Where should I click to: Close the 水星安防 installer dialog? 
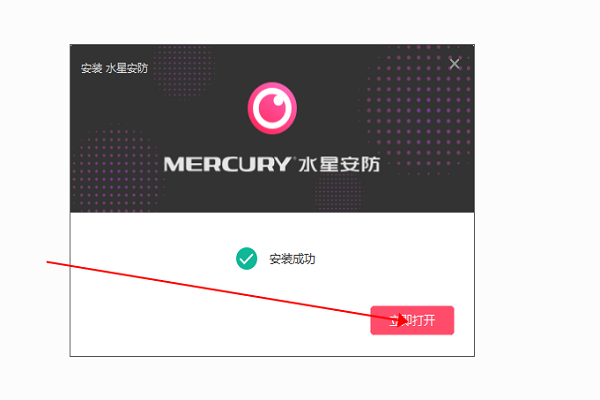pos(454,64)
